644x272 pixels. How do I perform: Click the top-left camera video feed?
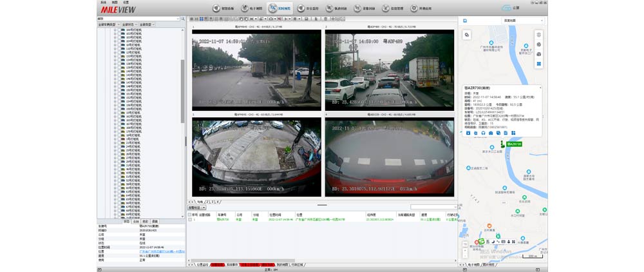coord(257,70)
